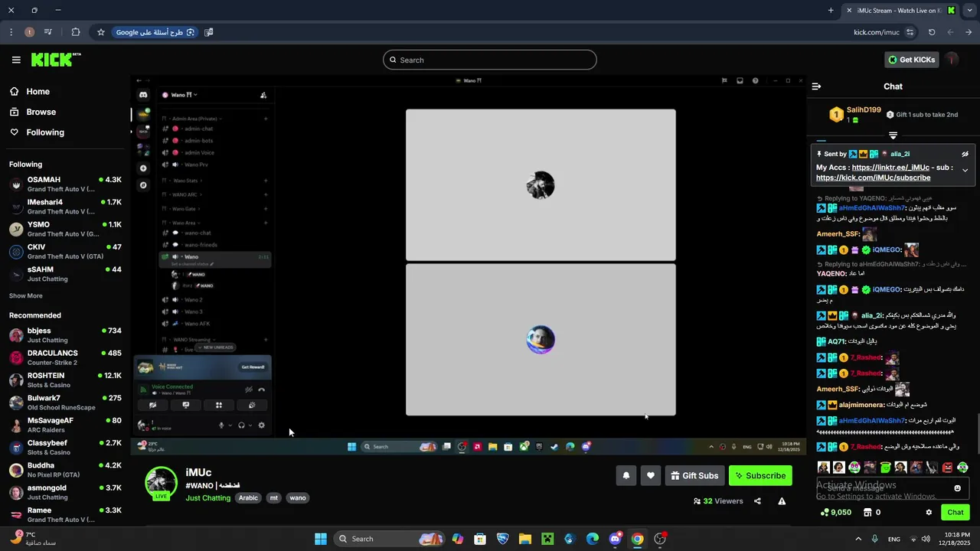The height and width of the screenshot is (551, 980).
Task: Open new Chrome tab with plus
Action: coord(831,10)
